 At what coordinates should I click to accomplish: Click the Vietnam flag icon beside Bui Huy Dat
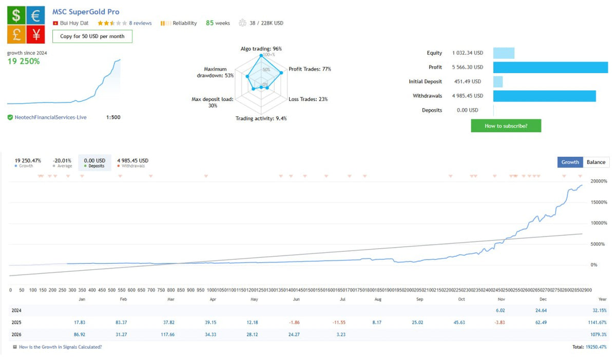[55, 23]
